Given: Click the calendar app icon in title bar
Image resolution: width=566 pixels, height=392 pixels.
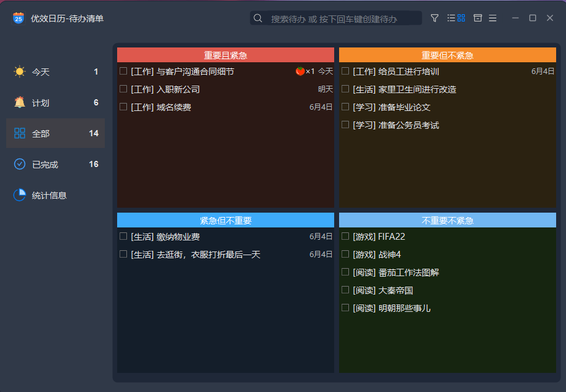Looking at the screenshot, I should tap(17, 18).
